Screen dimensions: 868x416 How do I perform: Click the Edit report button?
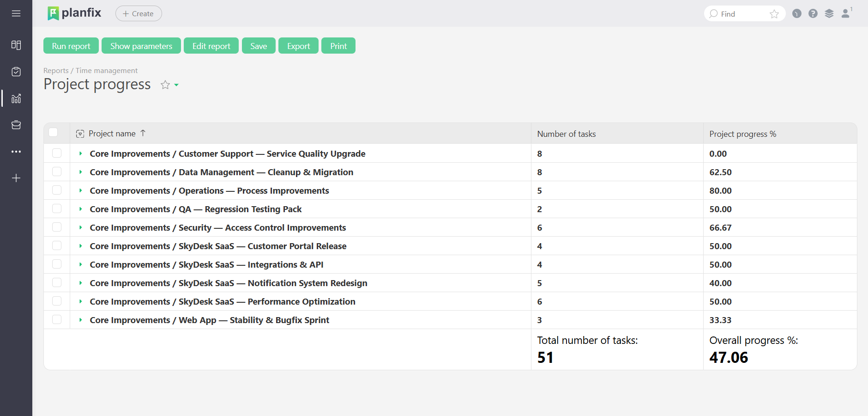click(211, 46)
